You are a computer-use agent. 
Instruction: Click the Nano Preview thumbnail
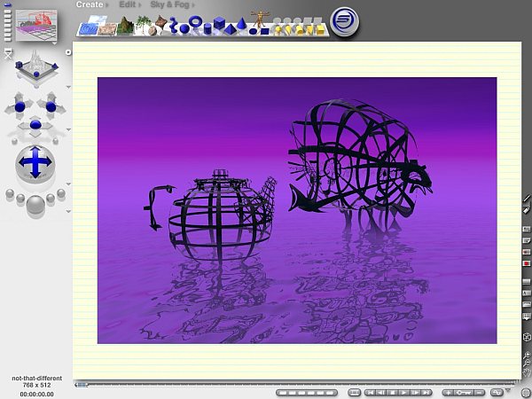pos(36,25)
